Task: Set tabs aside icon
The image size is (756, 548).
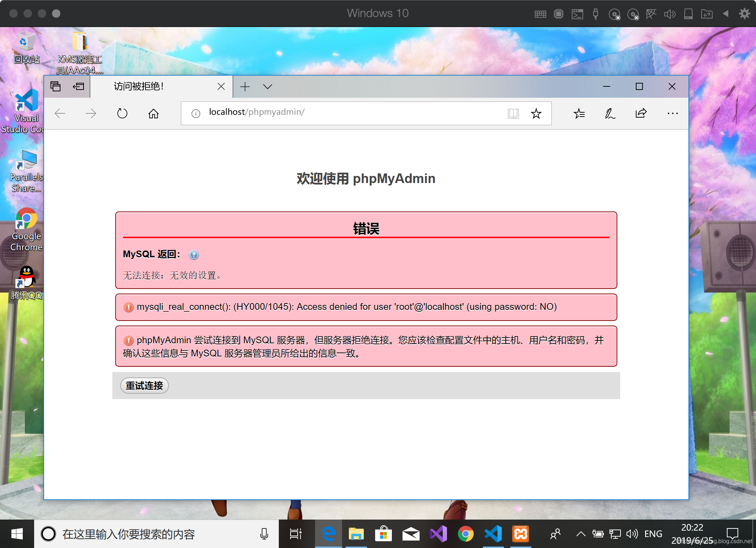Action: [x=78, y=86]
